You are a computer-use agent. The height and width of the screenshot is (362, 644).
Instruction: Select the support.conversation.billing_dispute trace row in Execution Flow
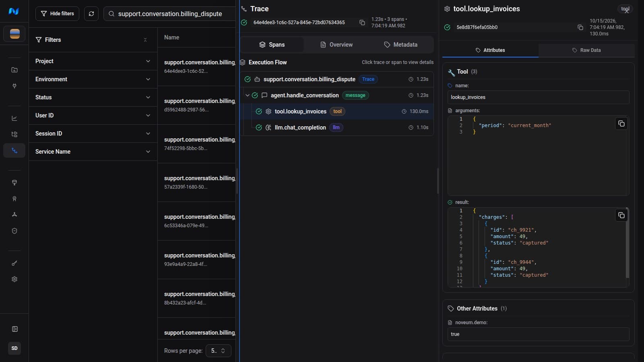(337, 79)
